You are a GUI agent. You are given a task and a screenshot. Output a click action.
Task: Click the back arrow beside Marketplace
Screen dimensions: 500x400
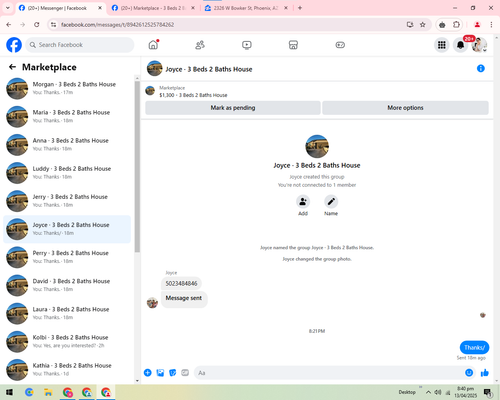[12, 67]
